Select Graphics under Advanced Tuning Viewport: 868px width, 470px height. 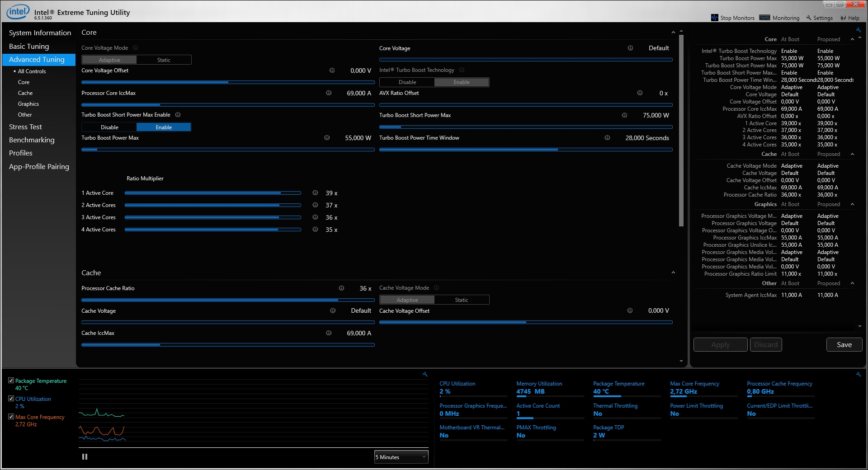click(x=28, y=104)
